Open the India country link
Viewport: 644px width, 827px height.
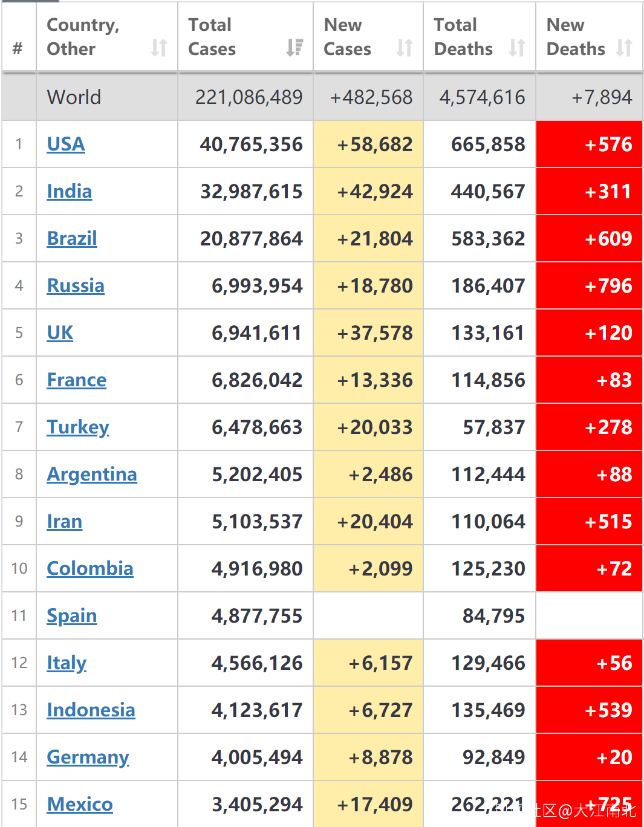click(x=70, y=192)
